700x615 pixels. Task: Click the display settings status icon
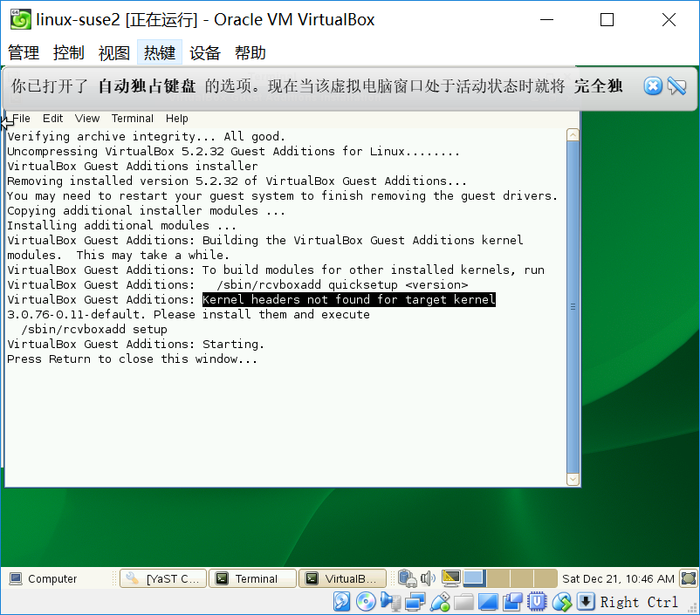point(488,602)
